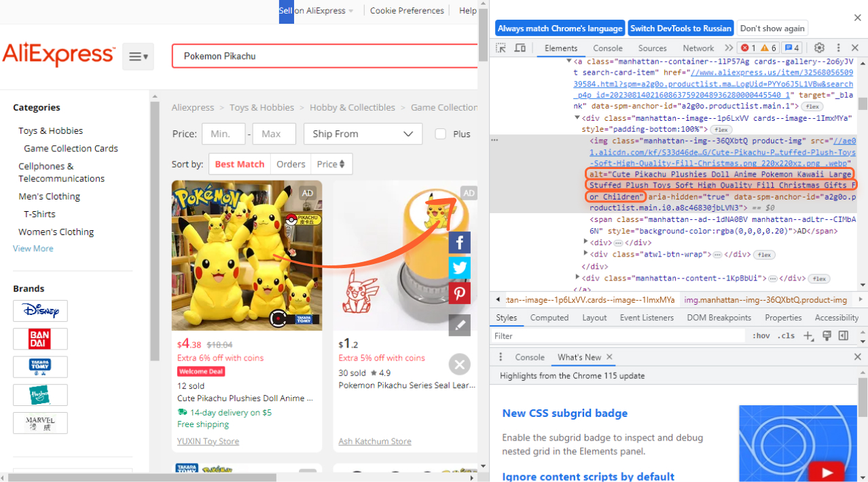Sort results by Price
This screenshot has width=868, height=482.
click(x=331, y=164)
